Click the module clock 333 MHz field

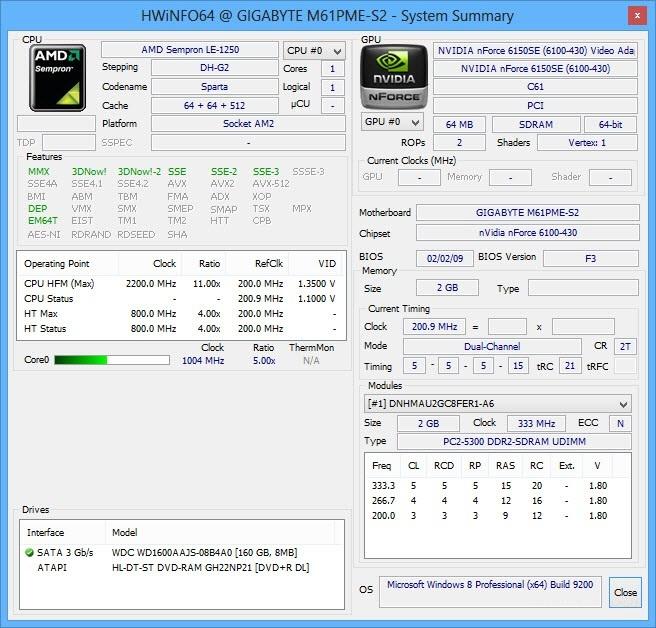pos(536,423)
